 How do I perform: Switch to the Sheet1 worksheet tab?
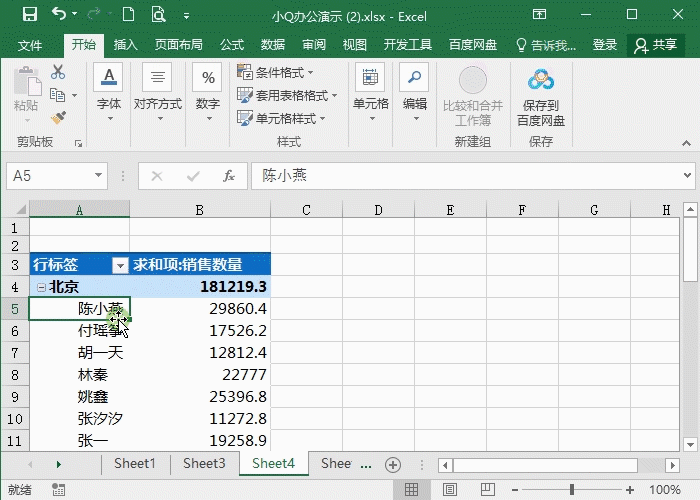point(135,464)
